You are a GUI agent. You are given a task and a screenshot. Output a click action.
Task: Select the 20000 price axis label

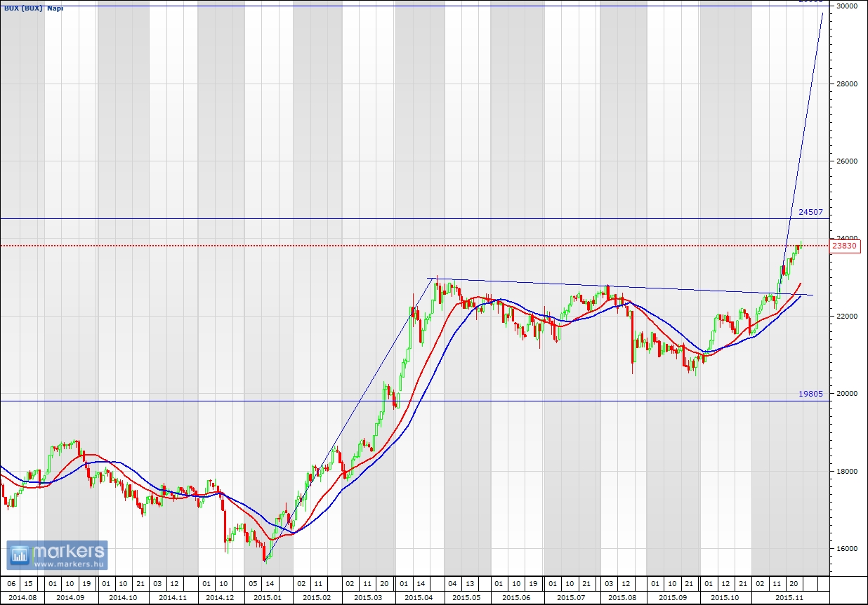(848, 394)
